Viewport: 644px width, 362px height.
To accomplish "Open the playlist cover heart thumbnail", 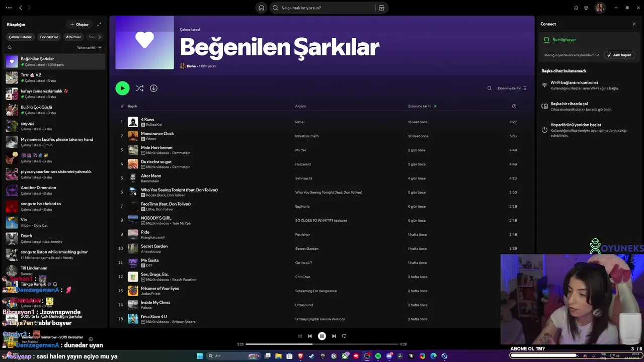I will (144, 43).
